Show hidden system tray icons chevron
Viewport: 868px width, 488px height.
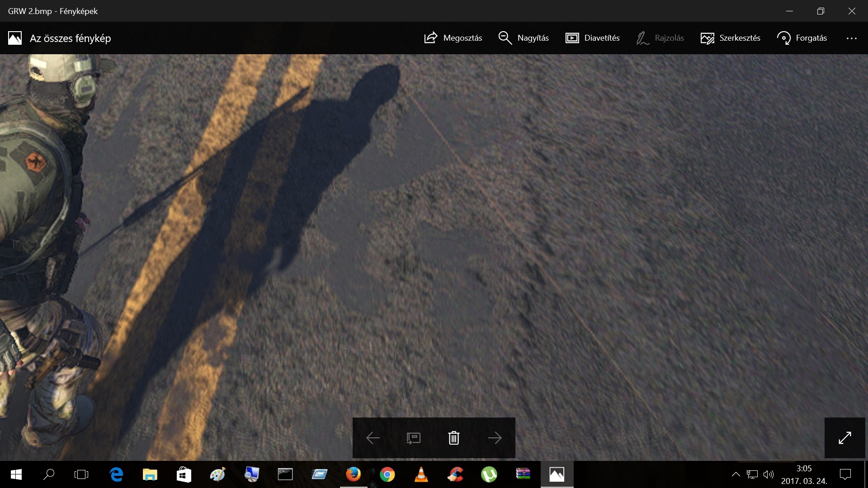pos(736,474)
